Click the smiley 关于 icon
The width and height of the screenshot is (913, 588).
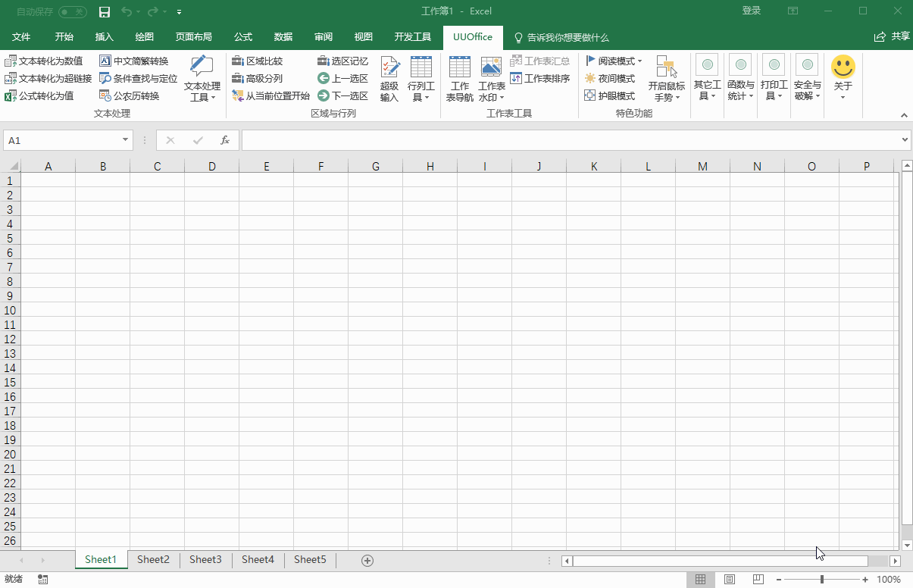pos(843,67)
